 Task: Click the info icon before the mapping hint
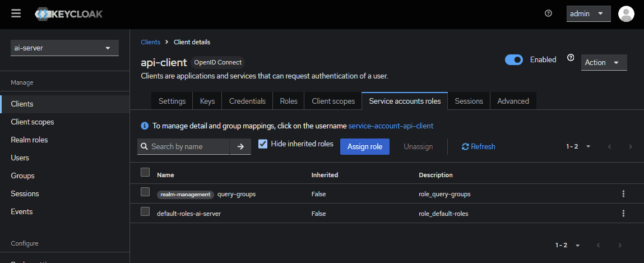145,126
